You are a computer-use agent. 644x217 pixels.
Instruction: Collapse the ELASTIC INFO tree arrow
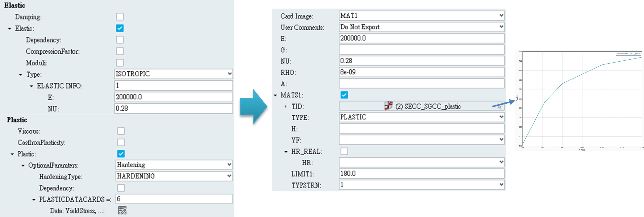(31, 86)
